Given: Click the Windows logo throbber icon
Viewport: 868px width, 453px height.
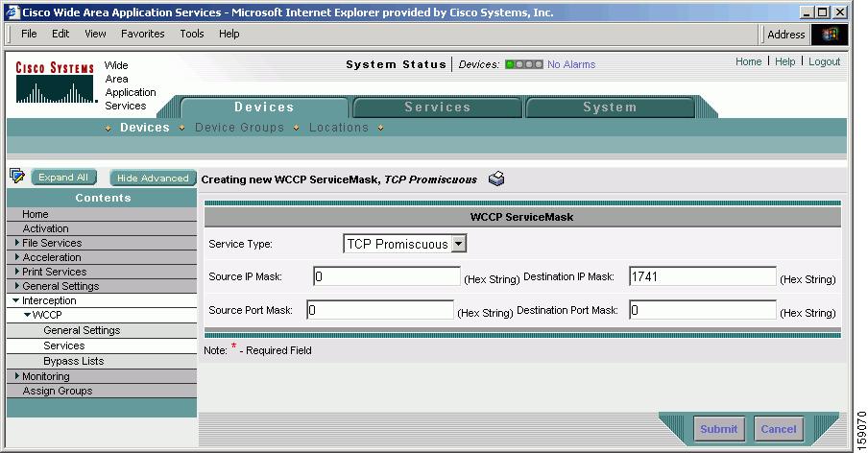Looking at the screenshot, I should pos(830,35).
